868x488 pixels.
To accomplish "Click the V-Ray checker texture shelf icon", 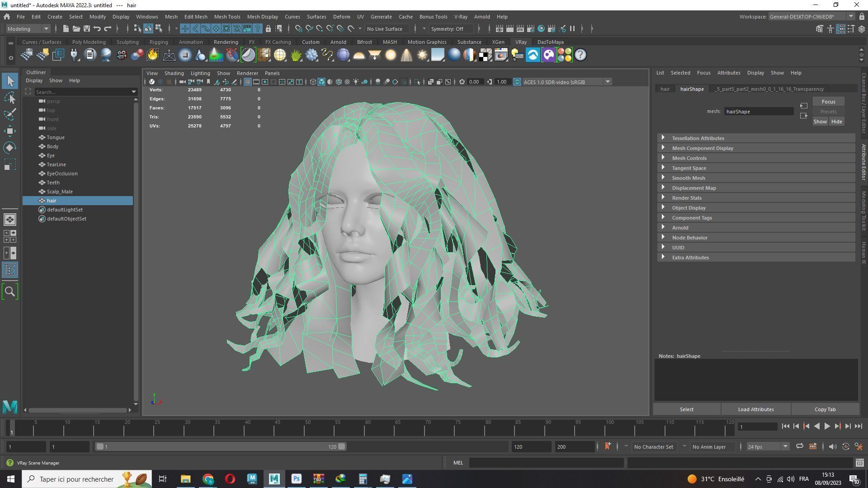I will pyautogui.click(x=485, y=55).
